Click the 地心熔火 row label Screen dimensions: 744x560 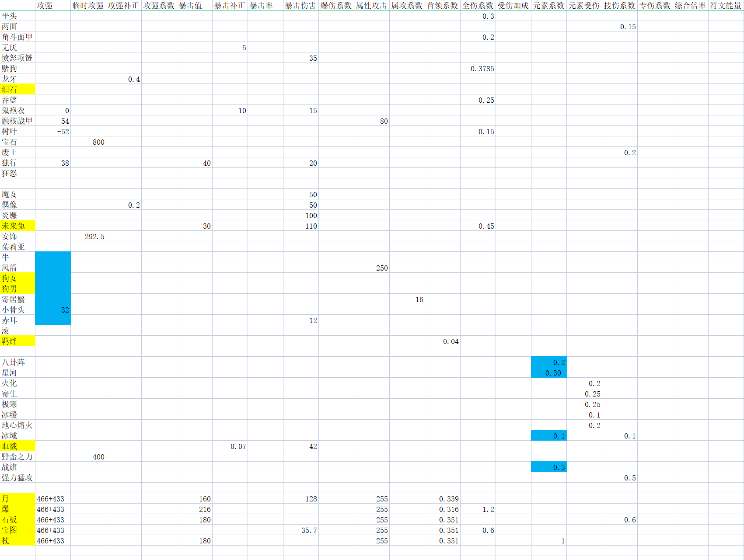pyautogui.click(x=17, y=425)
